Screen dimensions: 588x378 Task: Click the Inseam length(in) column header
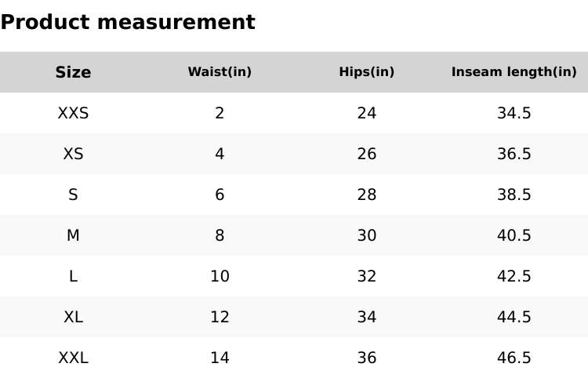click(x=514, y=72)
